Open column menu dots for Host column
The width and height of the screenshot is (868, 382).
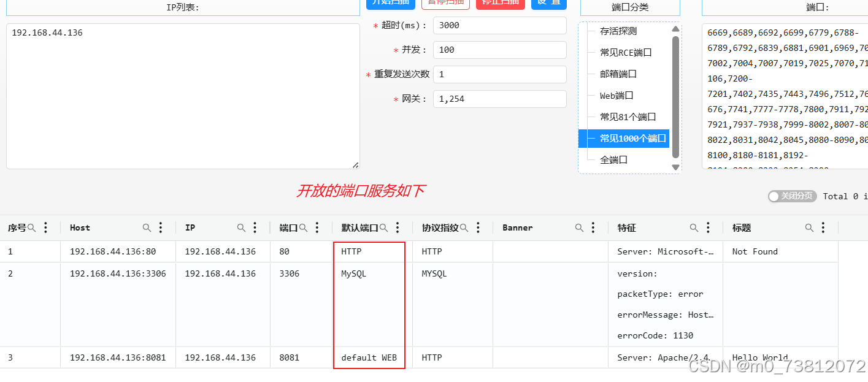tap(161, 227)
